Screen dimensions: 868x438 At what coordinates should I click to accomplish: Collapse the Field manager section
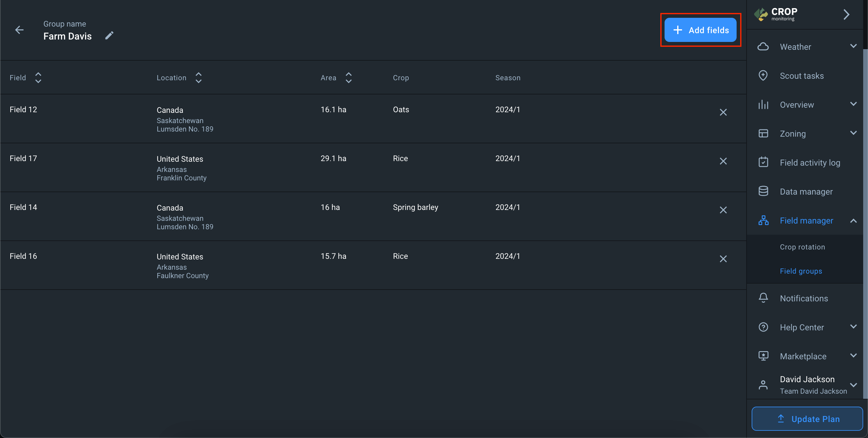pos(853,221)
